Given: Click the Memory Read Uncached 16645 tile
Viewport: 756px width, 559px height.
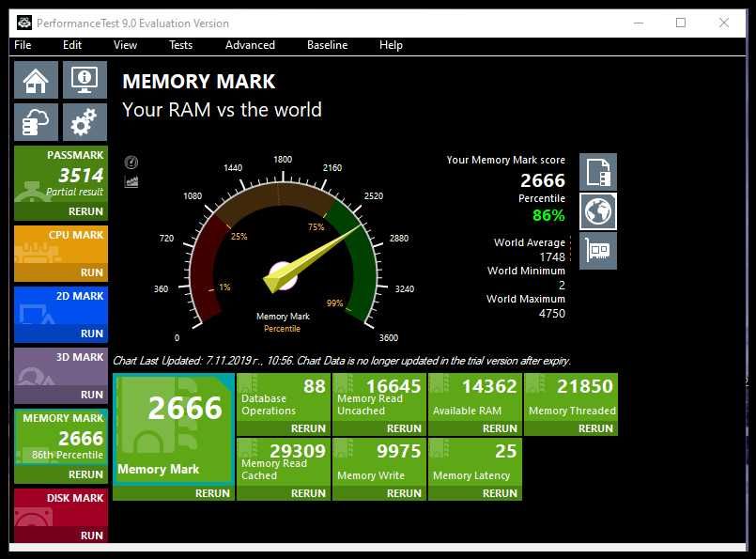Looking at the screenshot, I should pos(379,397).
